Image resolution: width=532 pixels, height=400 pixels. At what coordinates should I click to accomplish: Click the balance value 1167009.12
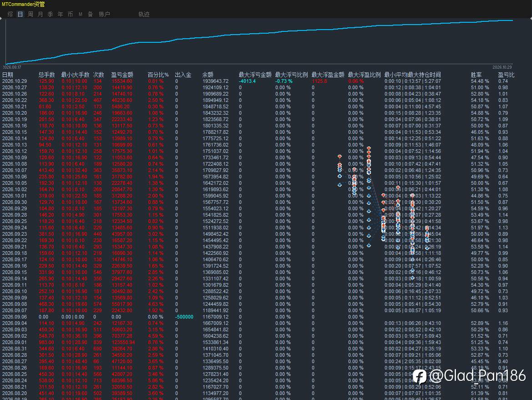point(215,317)
